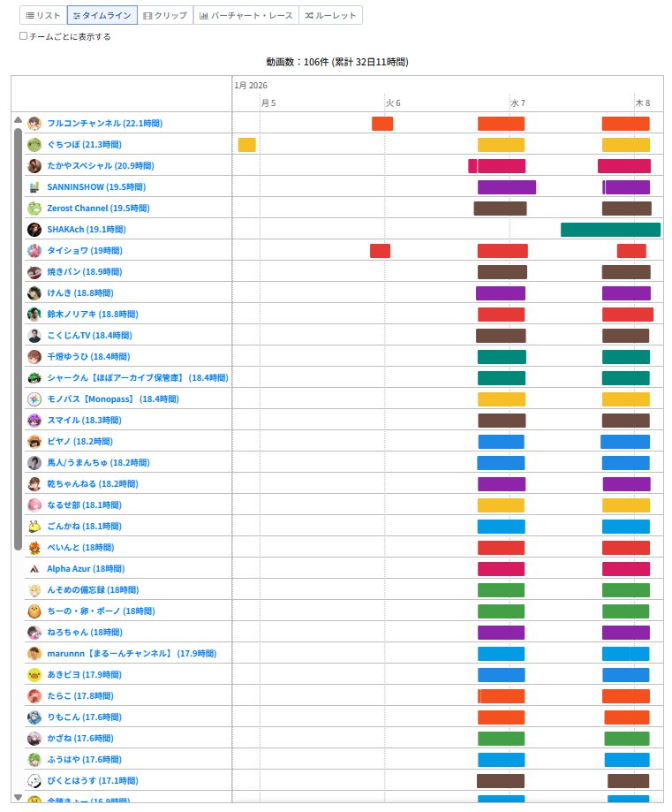Open the クリップ tab
The width and height of the screenshot is (672, 812).
point(165,16)
